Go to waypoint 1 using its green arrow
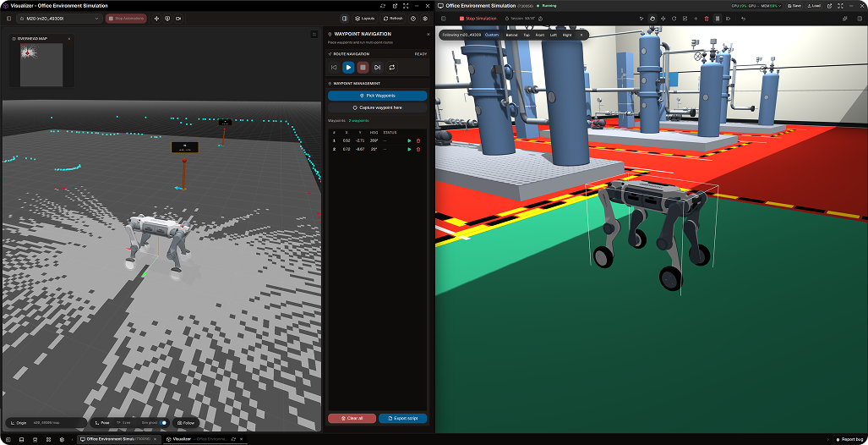 point(410,140)
